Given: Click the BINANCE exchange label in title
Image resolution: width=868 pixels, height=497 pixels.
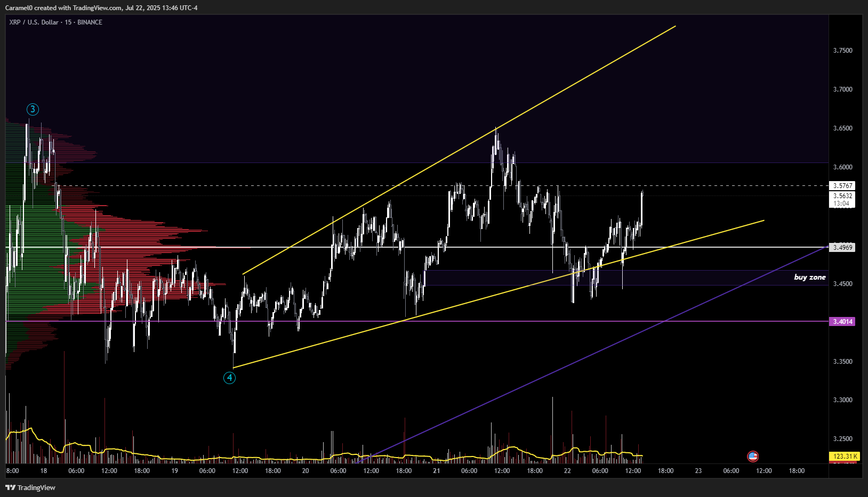Looking at the screenshot, I should click(x=90, y=22).
